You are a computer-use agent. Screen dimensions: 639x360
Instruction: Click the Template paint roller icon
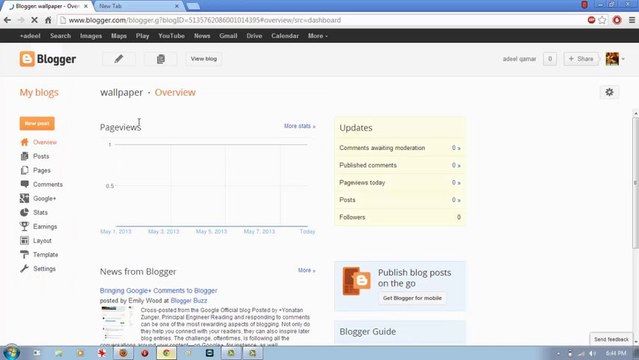pos(24,254)
